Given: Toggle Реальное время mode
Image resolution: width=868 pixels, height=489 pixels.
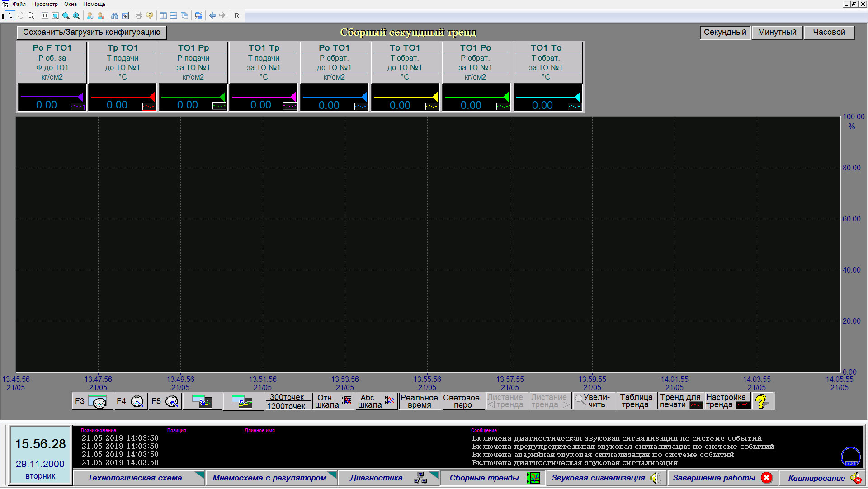Looking at the screenshot, I should [419, 401].
